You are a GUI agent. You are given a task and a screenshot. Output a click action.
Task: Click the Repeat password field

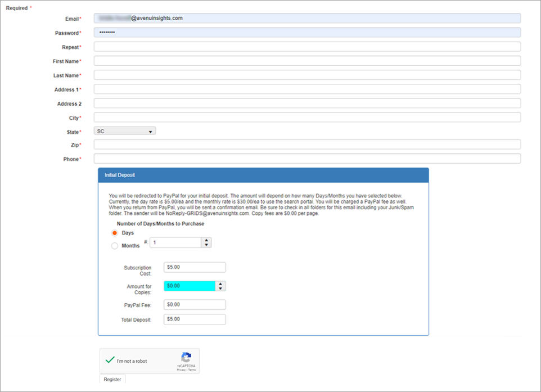306,47
